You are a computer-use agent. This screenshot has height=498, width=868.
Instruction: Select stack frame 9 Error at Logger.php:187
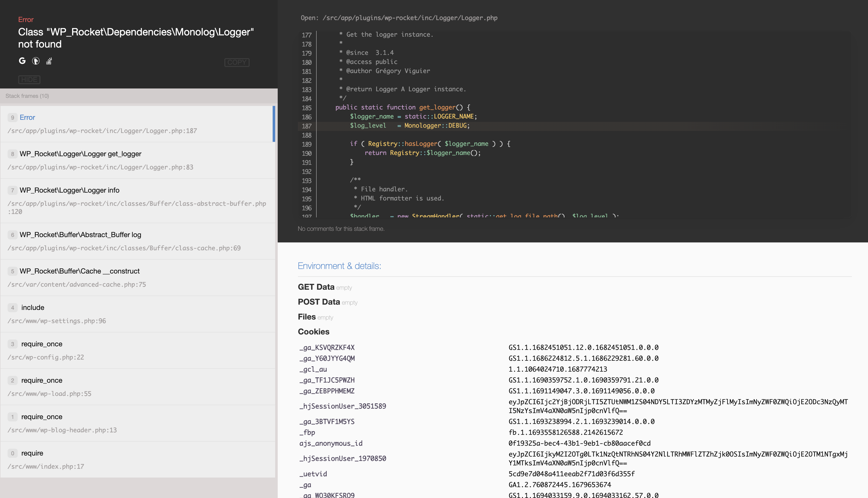coord(137,124)
